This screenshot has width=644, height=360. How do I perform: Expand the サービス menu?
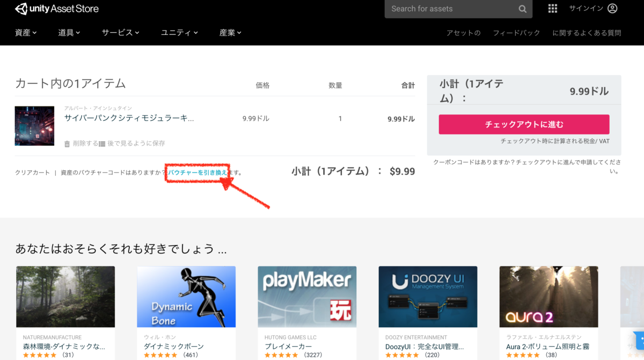pyautogui.click(x=121, y=33)
